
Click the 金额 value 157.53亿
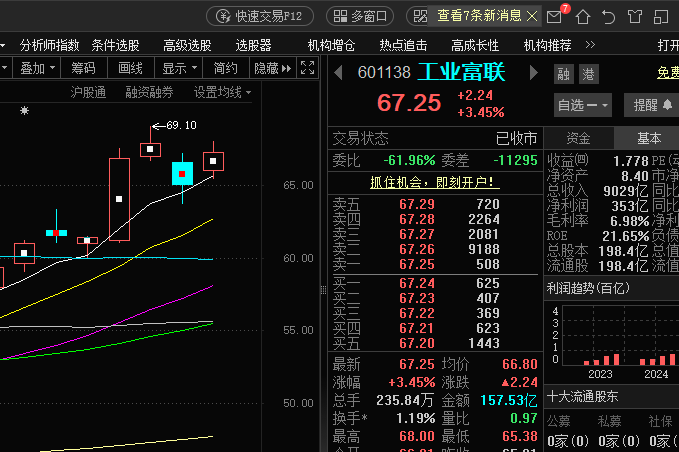coord(508,400)
